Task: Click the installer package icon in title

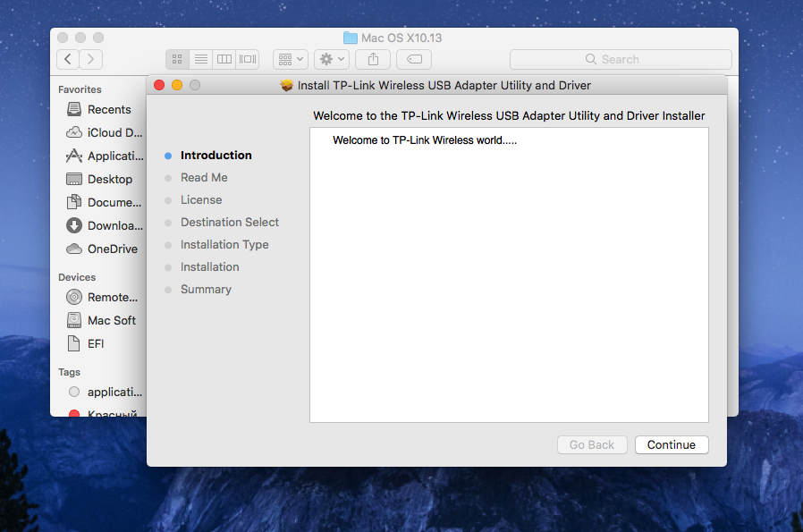Action: pyautogui.click(x=287, y=85)
